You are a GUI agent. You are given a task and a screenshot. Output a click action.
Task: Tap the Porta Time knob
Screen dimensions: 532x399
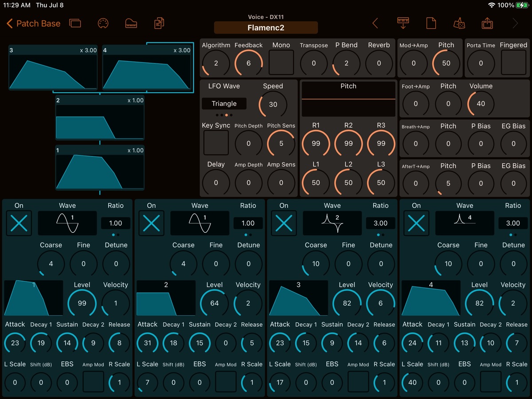(481, 63)
